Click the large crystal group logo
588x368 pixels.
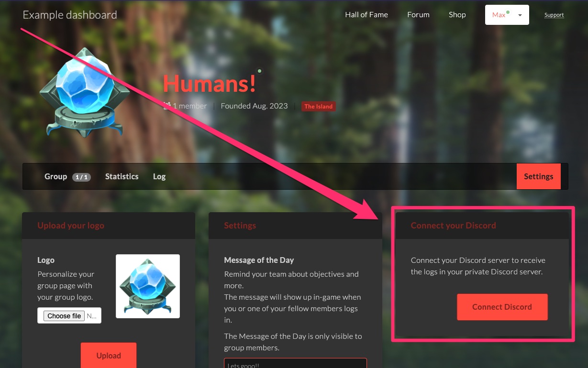[84, 93]
